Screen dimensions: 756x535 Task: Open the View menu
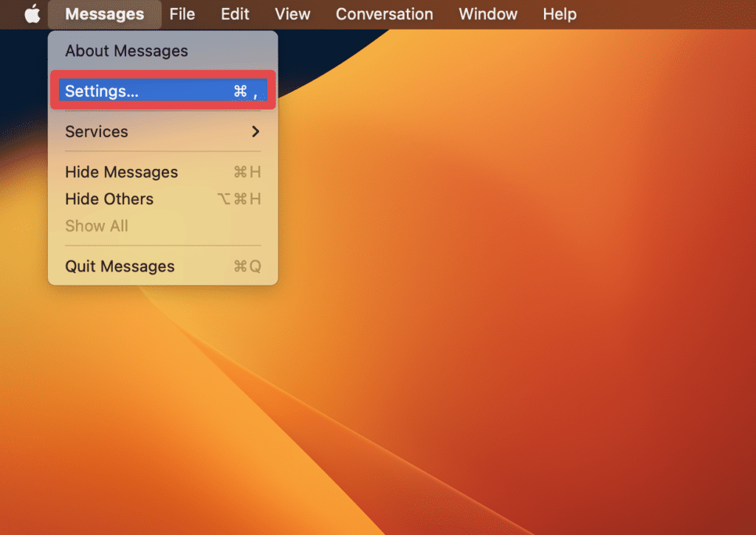[292, 13]
